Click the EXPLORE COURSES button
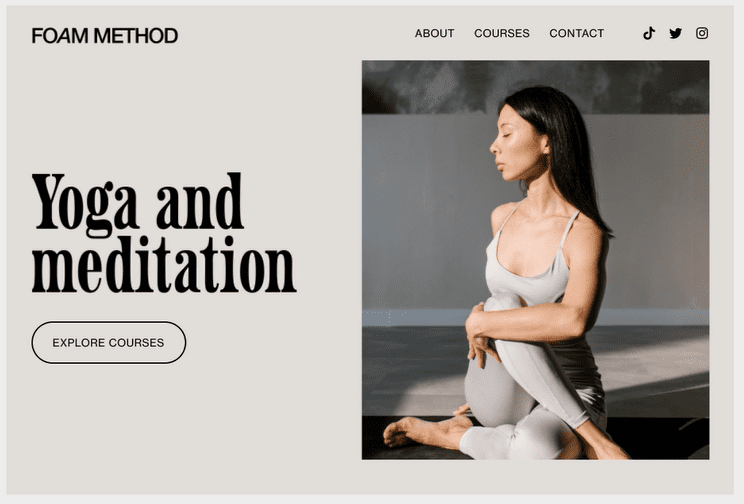 coord(109,343)
